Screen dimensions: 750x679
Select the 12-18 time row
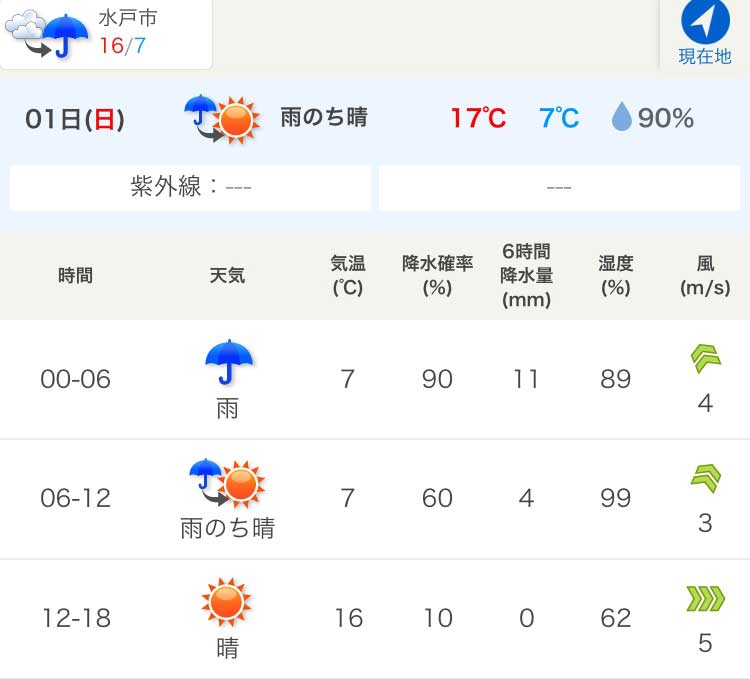pyautogui.click(x=375, y=619)
